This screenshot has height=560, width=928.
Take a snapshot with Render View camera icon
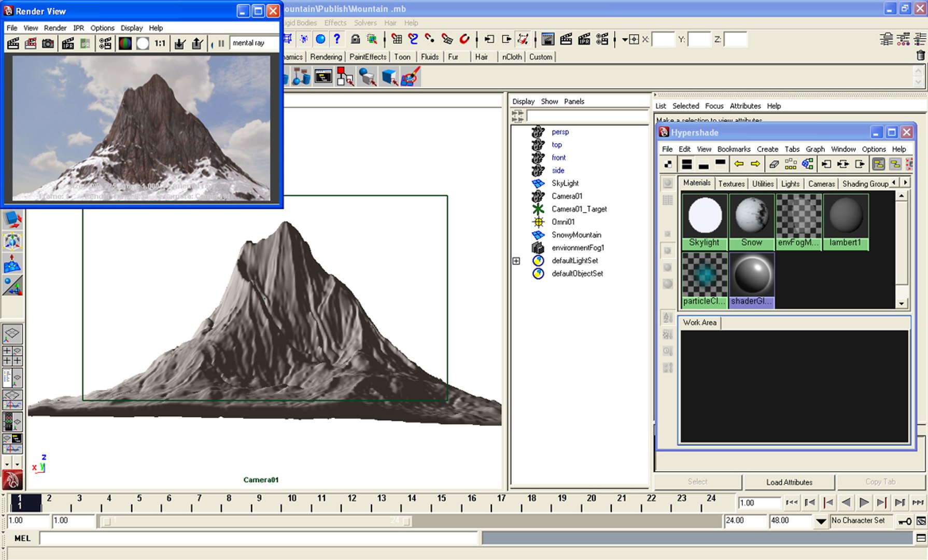(x=48, y=44)
